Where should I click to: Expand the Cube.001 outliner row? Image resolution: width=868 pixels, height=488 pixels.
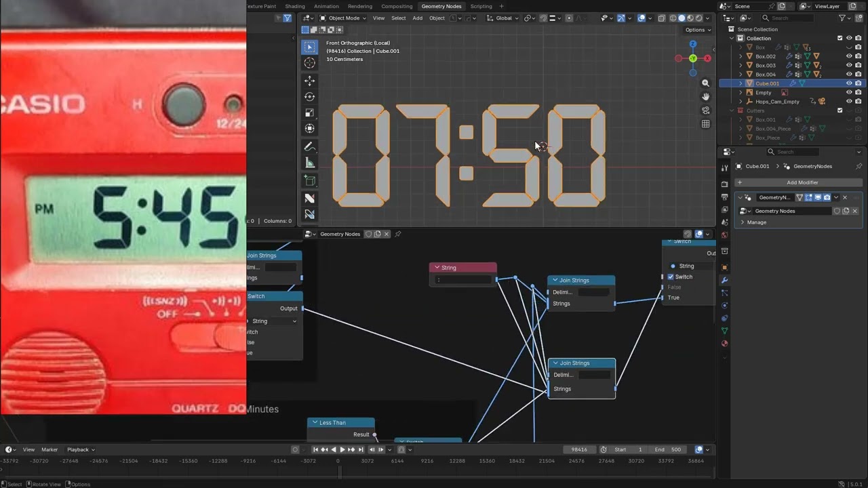[741, 83]
